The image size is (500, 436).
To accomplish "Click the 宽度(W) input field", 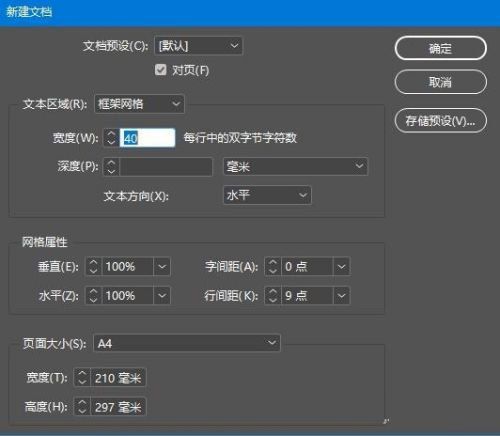I will [x=147, y=137].
